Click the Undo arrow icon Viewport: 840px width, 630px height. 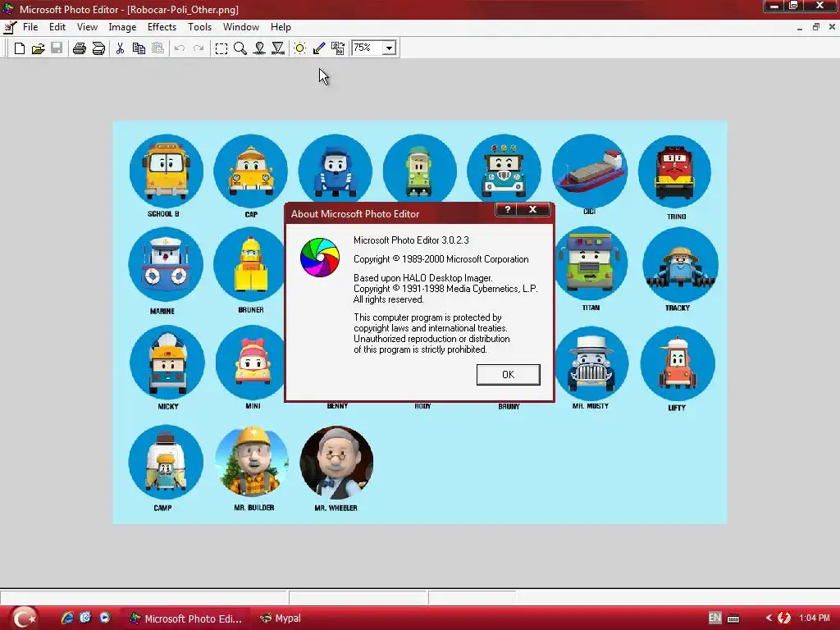180,48
